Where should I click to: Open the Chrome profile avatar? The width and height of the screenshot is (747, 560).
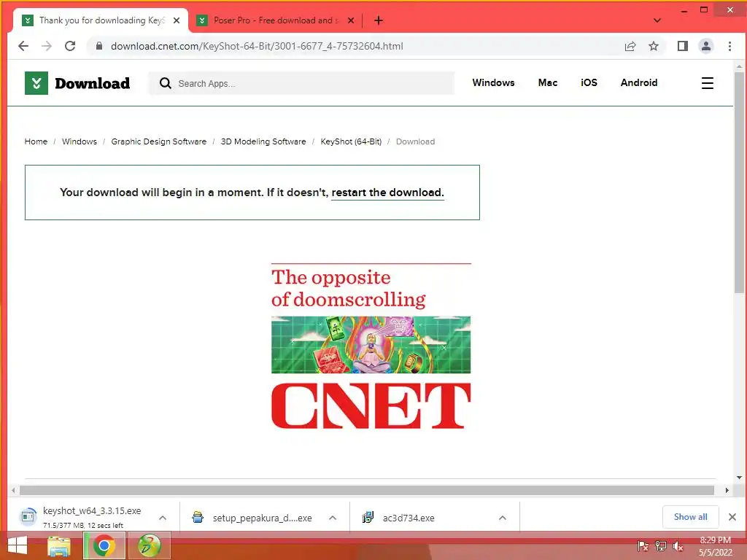[706, 46]
